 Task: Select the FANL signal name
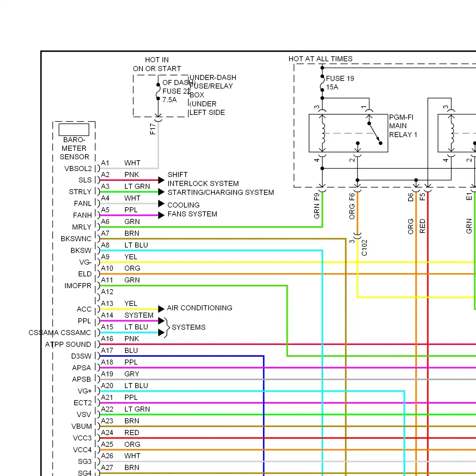[83, 203]
